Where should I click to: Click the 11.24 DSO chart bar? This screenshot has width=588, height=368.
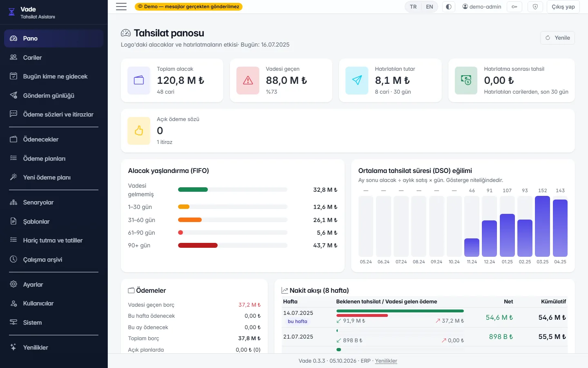pos(472,247)
